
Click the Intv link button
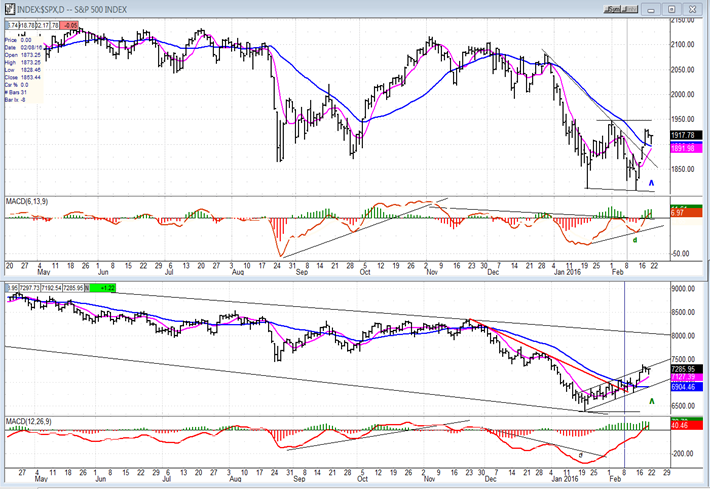630,9
